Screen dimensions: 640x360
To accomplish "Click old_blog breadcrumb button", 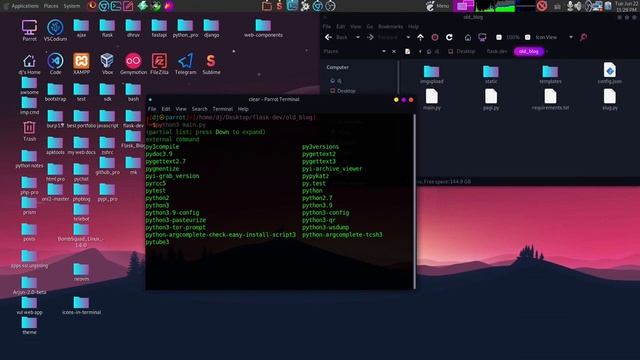I will 529,51.
